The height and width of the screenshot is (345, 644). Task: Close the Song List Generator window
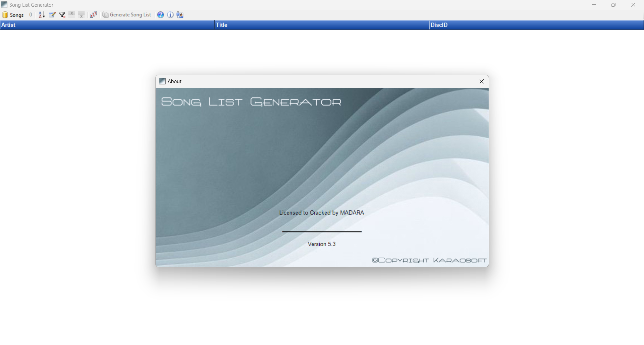click(x=633, y=5)
